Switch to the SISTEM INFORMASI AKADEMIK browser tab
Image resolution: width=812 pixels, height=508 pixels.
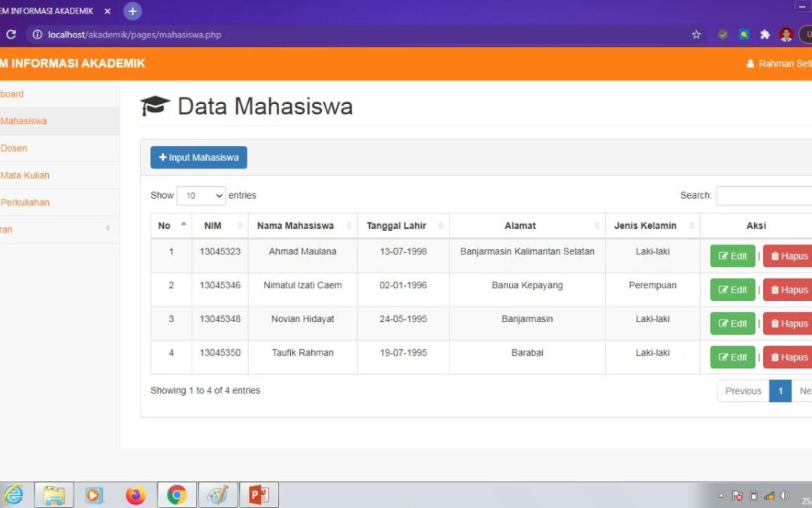coord(45,11)
